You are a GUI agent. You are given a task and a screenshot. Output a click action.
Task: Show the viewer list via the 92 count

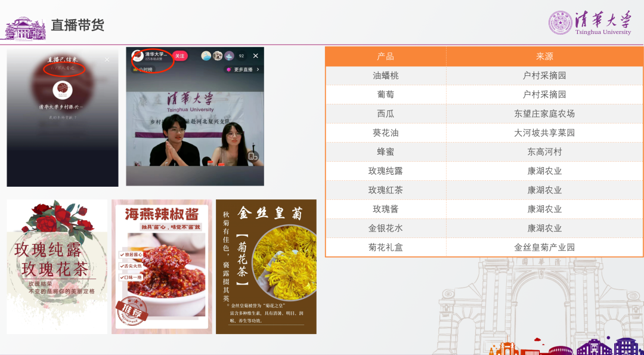pos(241,56)
